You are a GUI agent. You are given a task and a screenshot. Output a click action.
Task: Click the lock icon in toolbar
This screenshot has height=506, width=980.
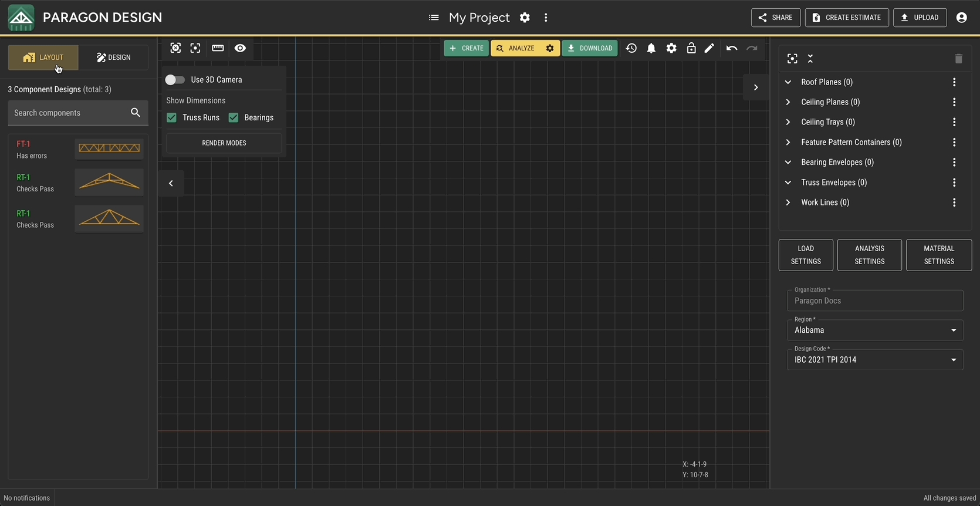tap(691, 48)
